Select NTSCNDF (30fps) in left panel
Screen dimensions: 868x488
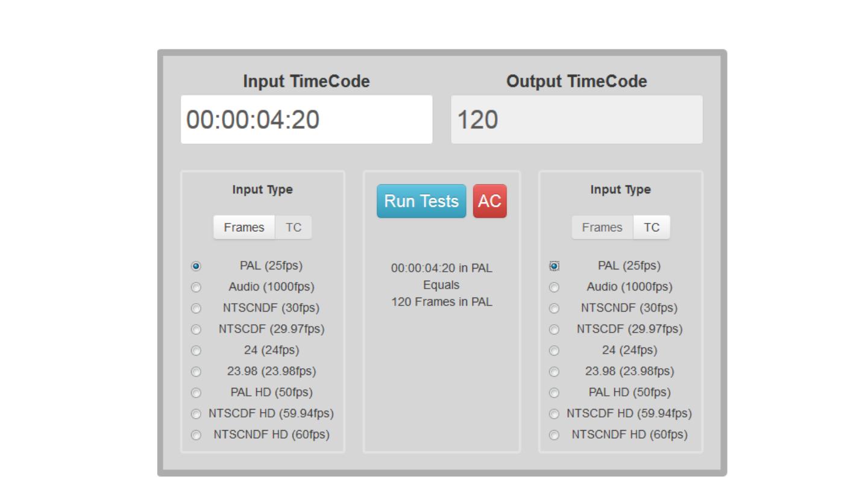196,308
